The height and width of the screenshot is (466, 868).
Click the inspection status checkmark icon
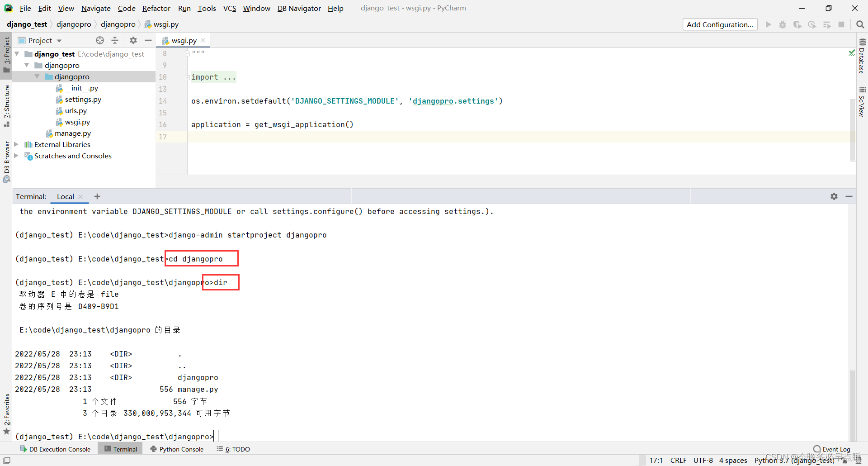852,53
